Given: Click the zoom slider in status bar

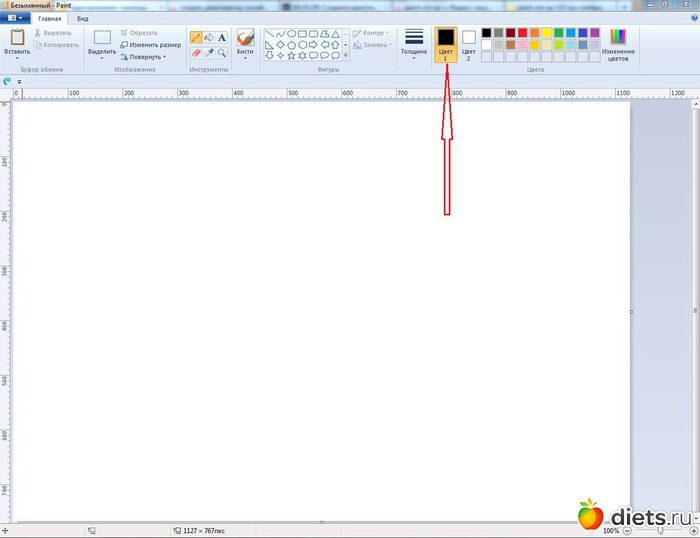Looking at the screenshot, I should tap(659, 530).
